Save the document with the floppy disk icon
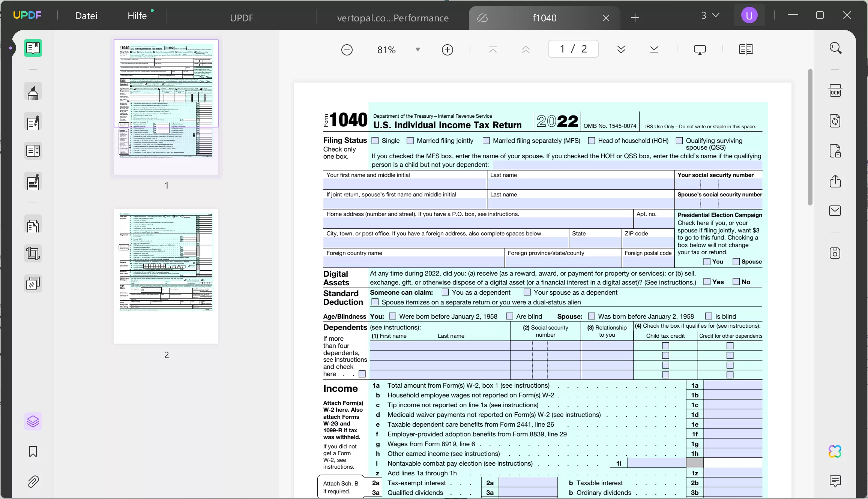This screenshot has width=868, height=499. (x=835, y=253)
